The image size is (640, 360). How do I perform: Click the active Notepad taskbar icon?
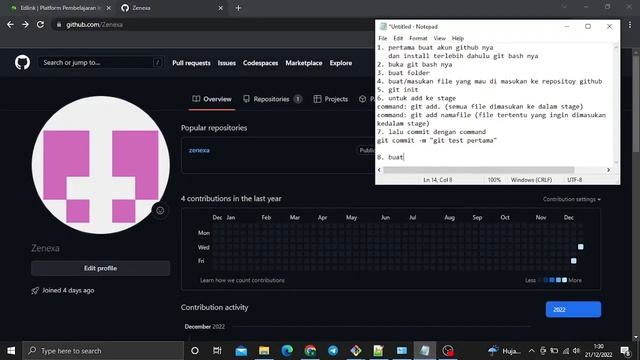point(424,351)
